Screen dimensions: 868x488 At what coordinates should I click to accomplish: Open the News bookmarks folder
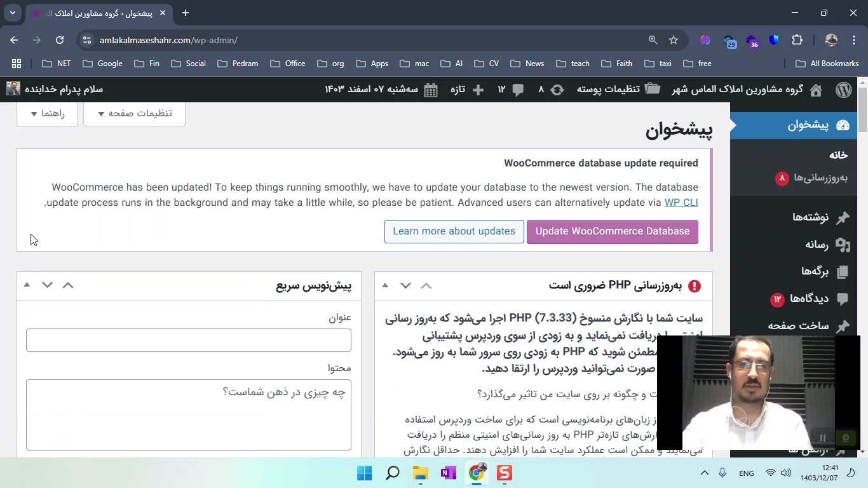[527, 64]
